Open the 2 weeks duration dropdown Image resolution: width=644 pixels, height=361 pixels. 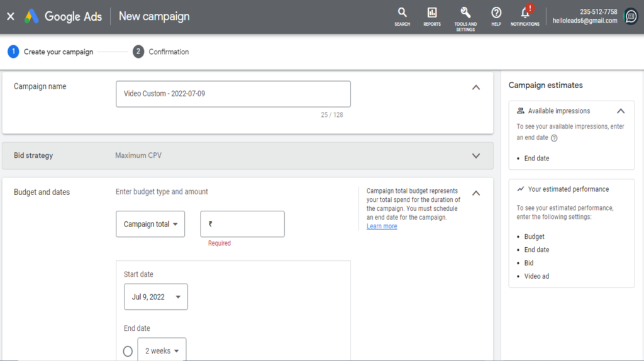pos(162,351)
